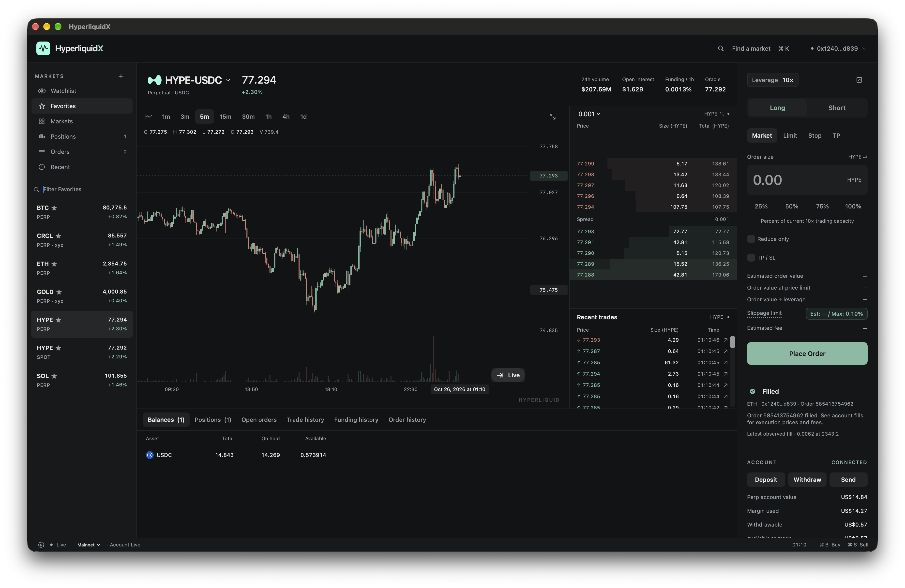Image resolution: width=905 pixels, height=588 pixels.
Task: Switch to Open orders tab
Action: 259,420
